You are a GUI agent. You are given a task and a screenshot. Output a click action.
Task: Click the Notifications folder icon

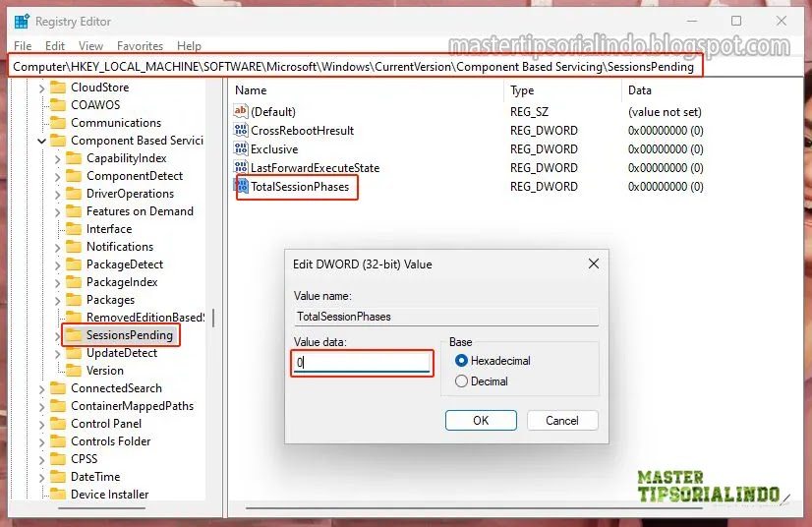pos(74,247)
